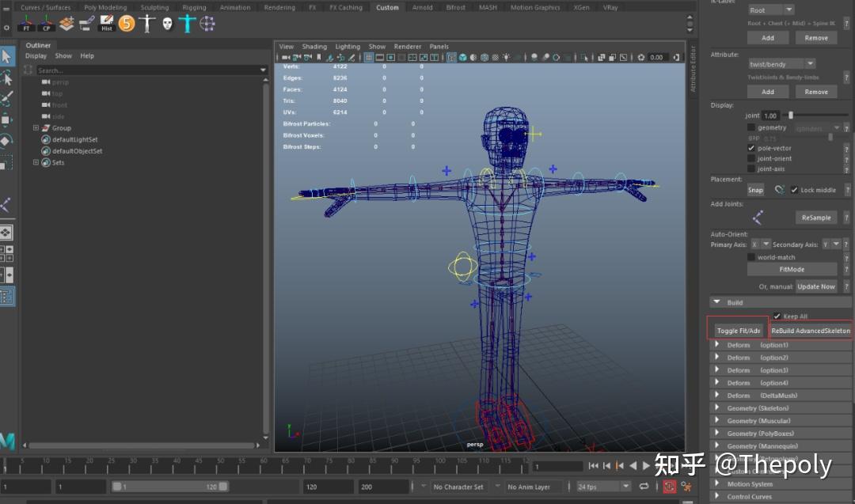Uncheck the Lock middle option
Screen dimensions: 855x504
[x=794, y=190]
